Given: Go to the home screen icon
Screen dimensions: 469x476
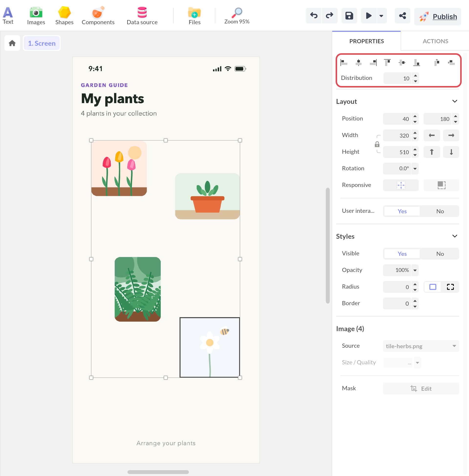Looking at the screenshot, I should pyautogui.click(x=12, y=43).
